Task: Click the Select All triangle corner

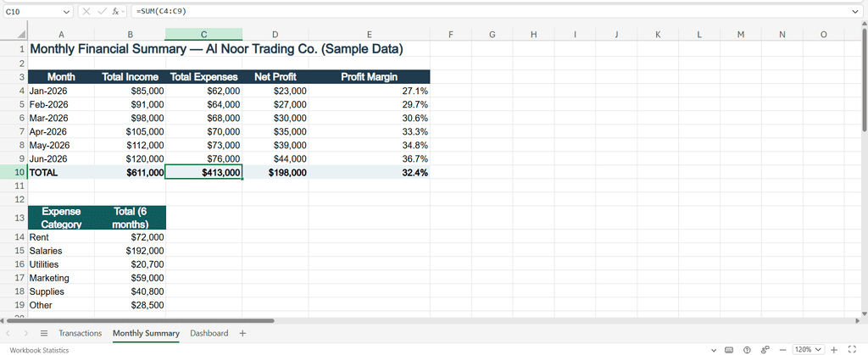Action: click(x=21, y=35)
